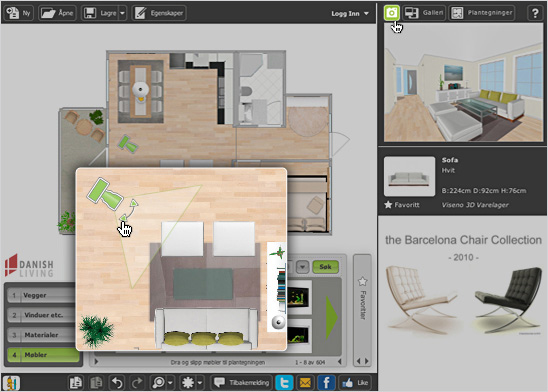This screenshot has width=548, height=392.
Task: Click the redo arrow icon
Action: point(137,383)
